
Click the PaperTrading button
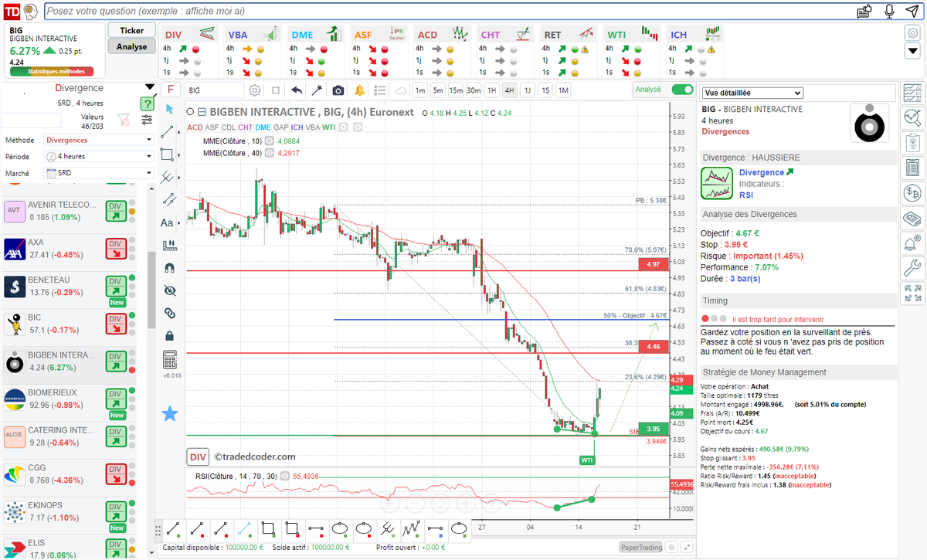tap(641, 548)
